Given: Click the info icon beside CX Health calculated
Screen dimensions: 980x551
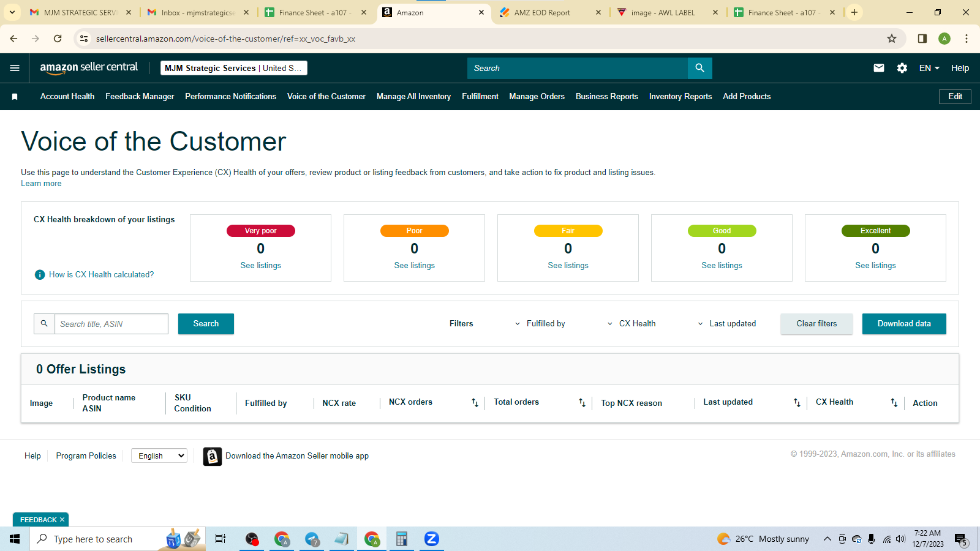Looking at the screenshot, I should 40,275.
